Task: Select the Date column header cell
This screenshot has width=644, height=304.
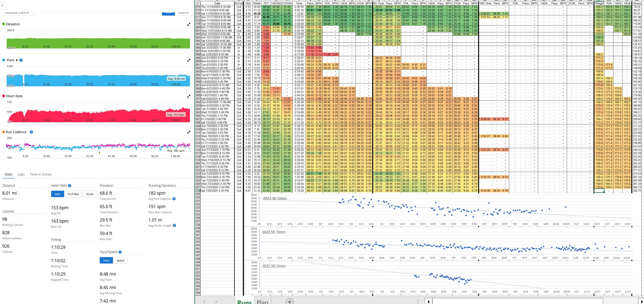Action: [218, 4]
